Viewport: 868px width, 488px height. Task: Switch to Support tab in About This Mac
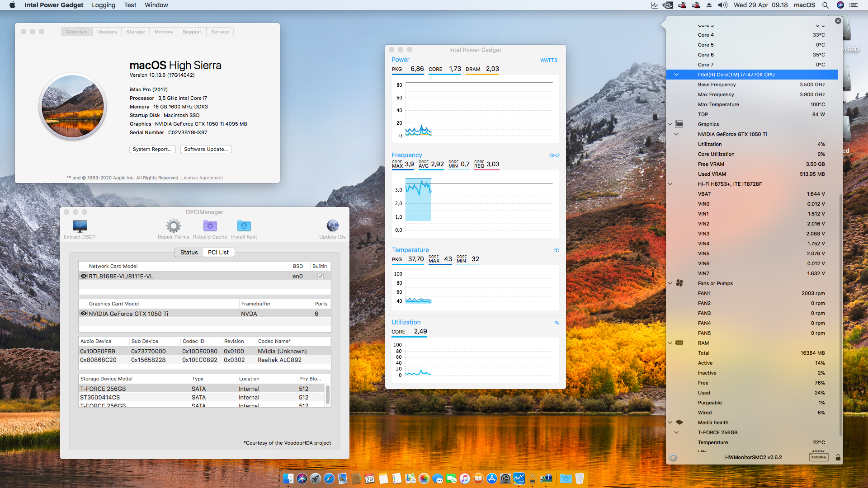coord(192,32)
